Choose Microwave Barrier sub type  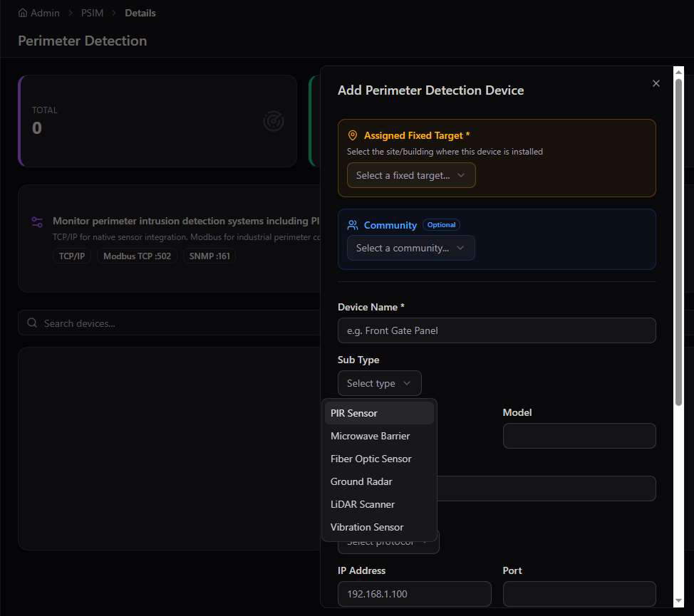pyautogui.click(x=379, y=436)
